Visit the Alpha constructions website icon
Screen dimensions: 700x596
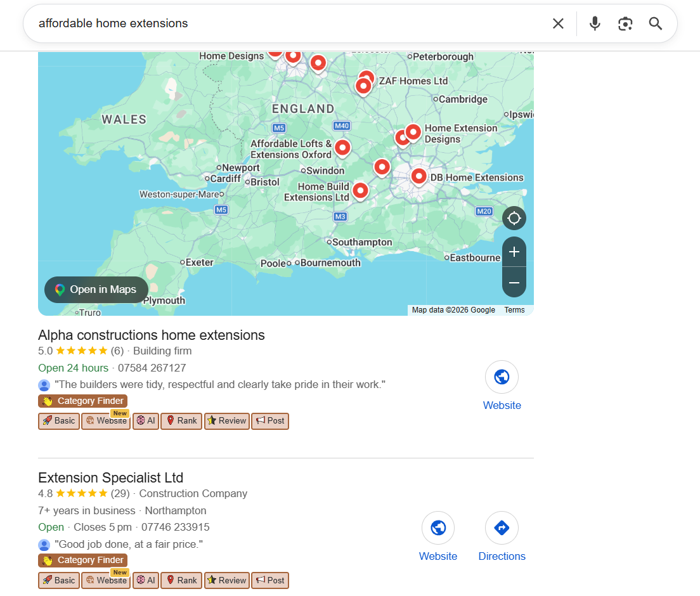point(502,377)
